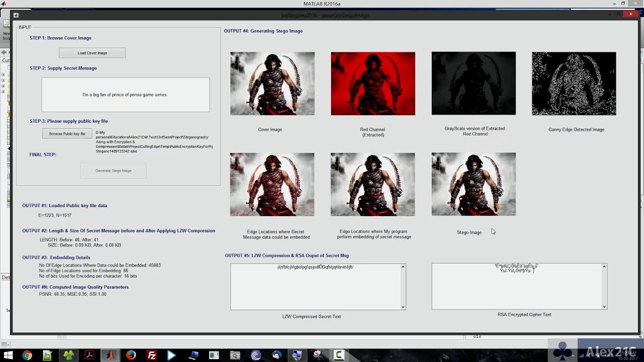Image resolution: width=644 pixels, height=362 pixels.
Task: Click the Generate Stego Image button
Action: point(113,170)
